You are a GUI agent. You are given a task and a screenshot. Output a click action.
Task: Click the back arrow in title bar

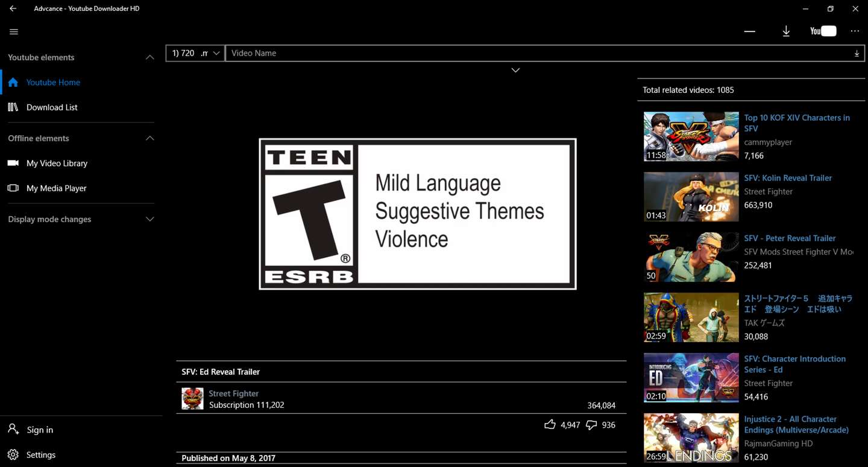tap(13, 8)
